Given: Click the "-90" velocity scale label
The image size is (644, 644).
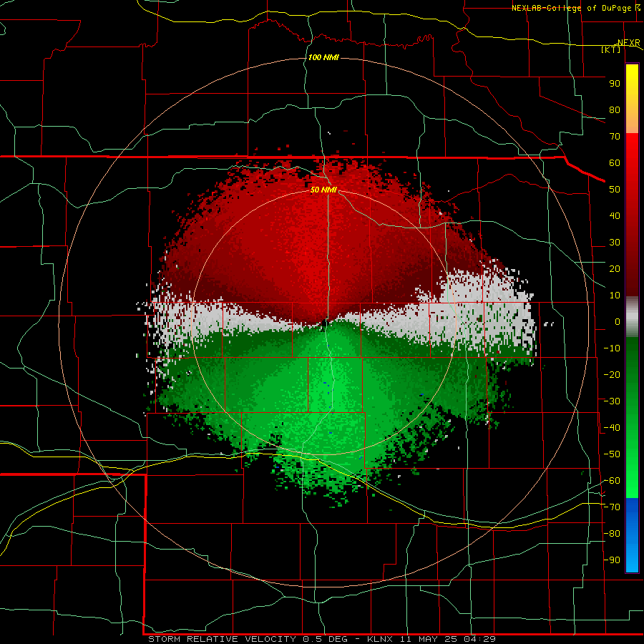Looking at the screenshot, I should (612, 560).
